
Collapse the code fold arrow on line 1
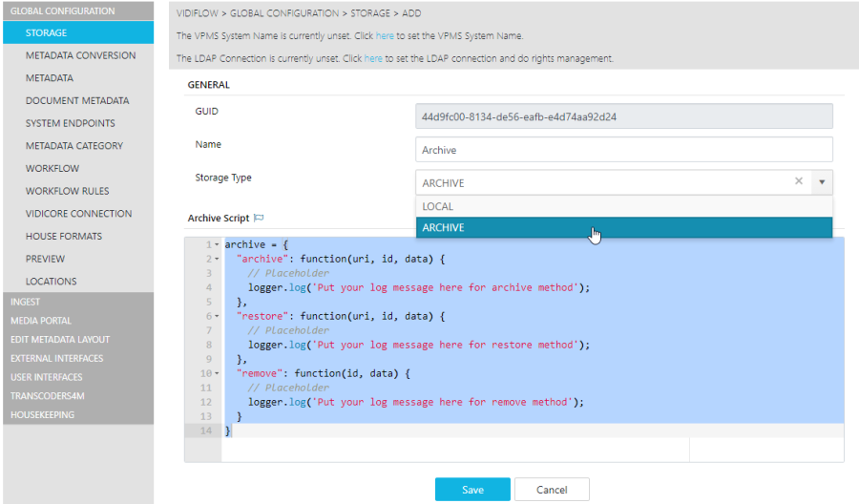point(217,244)
